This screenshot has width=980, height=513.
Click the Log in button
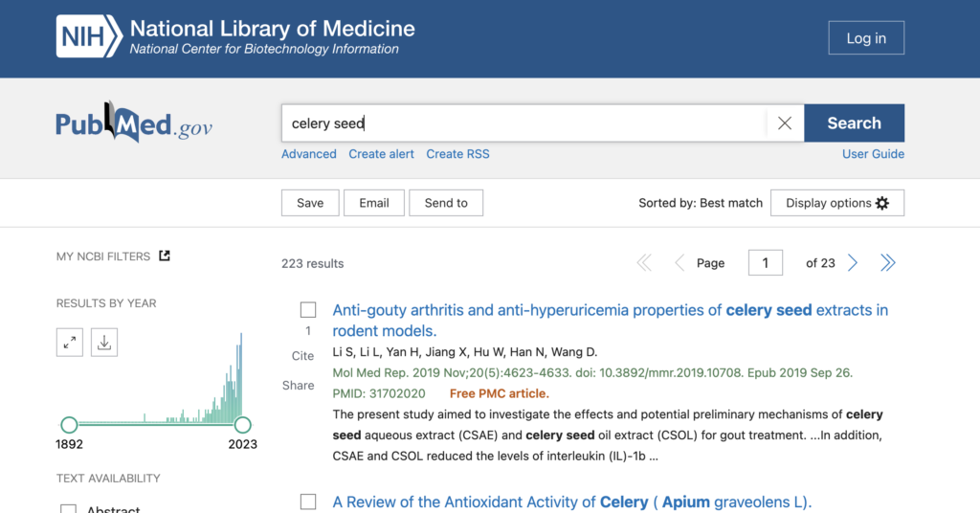[x=866, y=38]
